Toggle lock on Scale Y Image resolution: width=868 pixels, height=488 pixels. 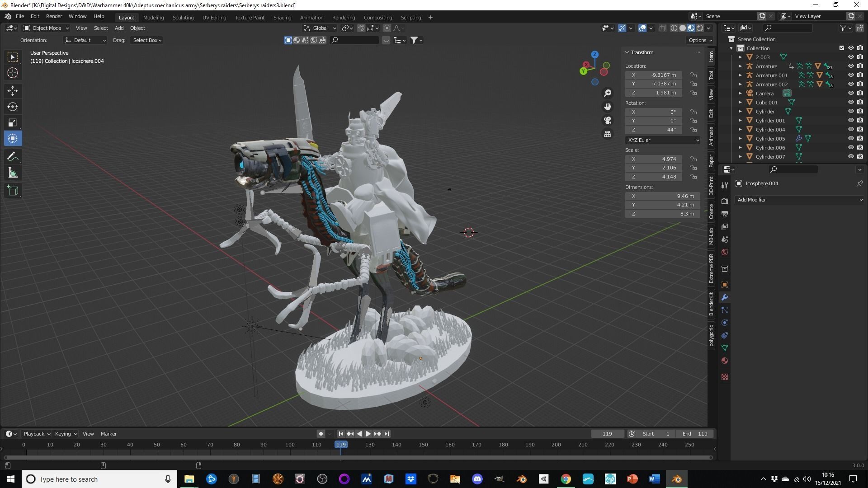pos(693,168)
